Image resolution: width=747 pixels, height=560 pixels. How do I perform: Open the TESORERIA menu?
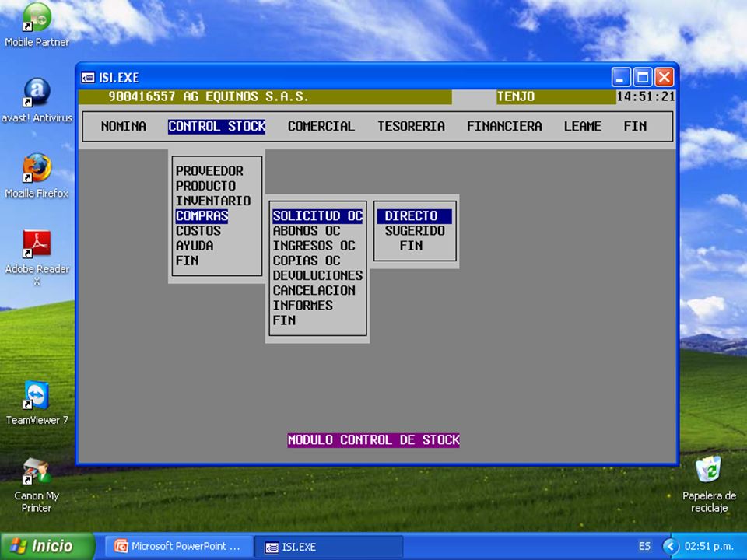[x=411, y=126]
